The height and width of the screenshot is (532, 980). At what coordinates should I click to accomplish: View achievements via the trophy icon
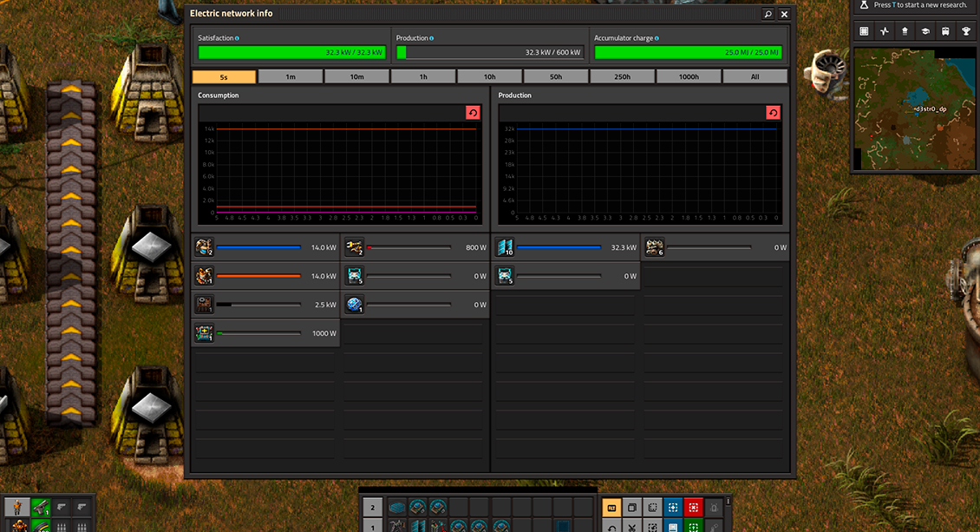[965, 31]
